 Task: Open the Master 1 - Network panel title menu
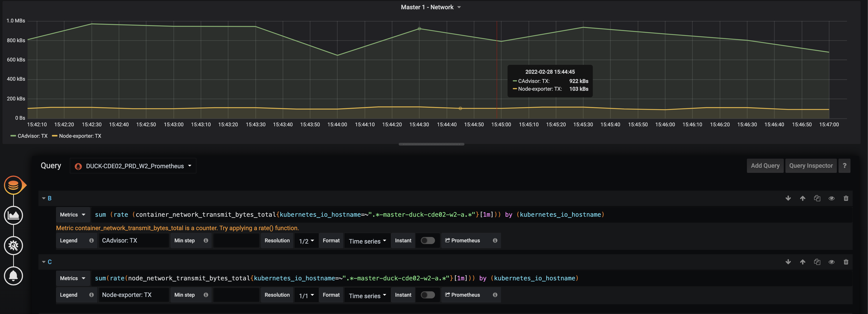pos(430,7)
